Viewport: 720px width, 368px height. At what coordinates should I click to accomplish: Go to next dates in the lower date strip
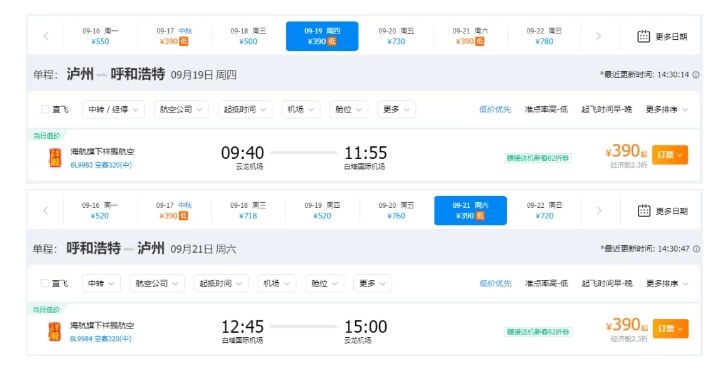point(599,210)
